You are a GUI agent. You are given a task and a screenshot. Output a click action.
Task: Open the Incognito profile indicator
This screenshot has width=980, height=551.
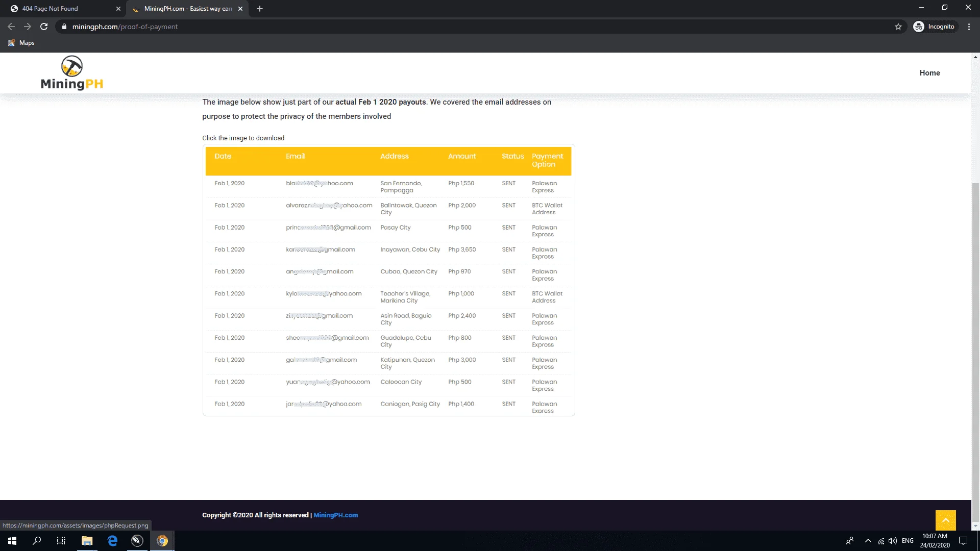pos(935,27)
